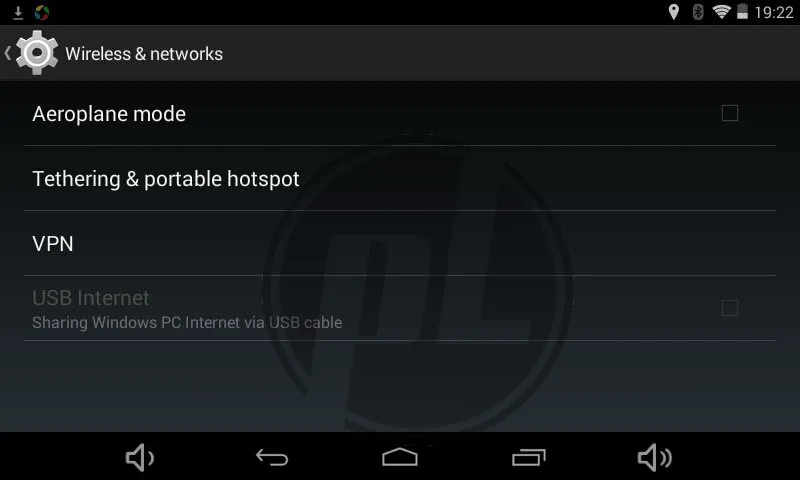Toggle the USB Internet checkbox
Viewport: 800px width, 480px height.
tap(730, 308)
